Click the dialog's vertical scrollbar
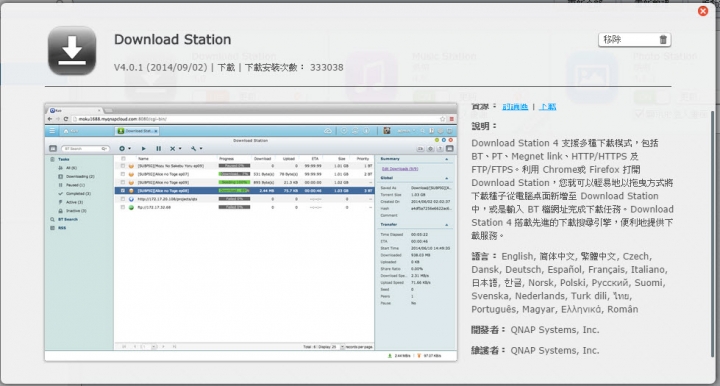The width and height of the screenshot is (720, 386). 712,234
